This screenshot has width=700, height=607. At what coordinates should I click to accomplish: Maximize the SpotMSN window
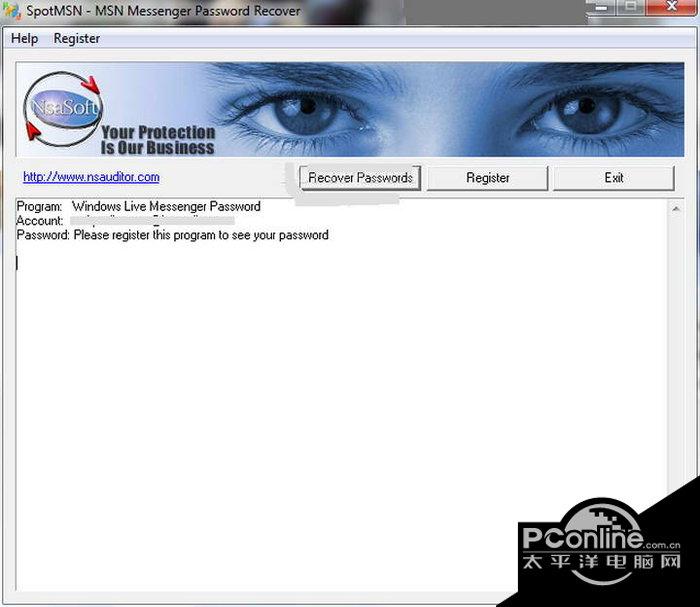point(630,7)
